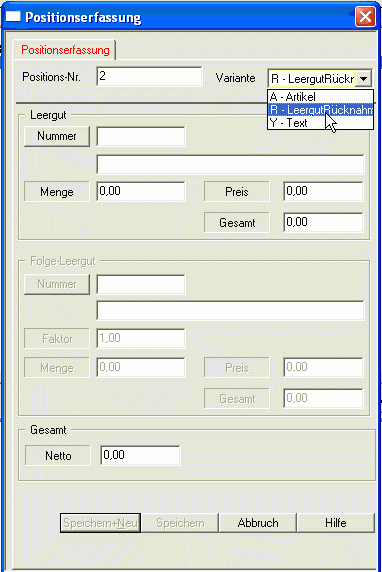This screenshot has height=572, width=382.
Task: Click the Abbruch button
Action: point(258,523)
